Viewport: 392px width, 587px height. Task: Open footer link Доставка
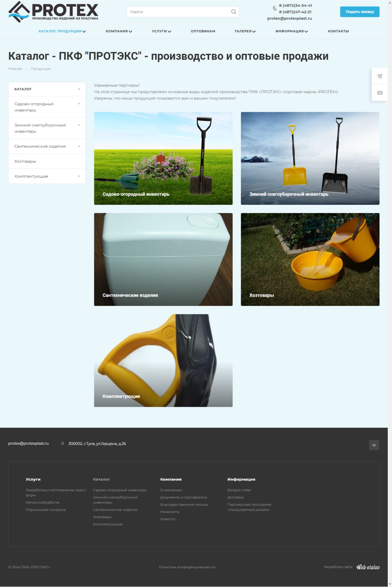click(x=236, y=497)
